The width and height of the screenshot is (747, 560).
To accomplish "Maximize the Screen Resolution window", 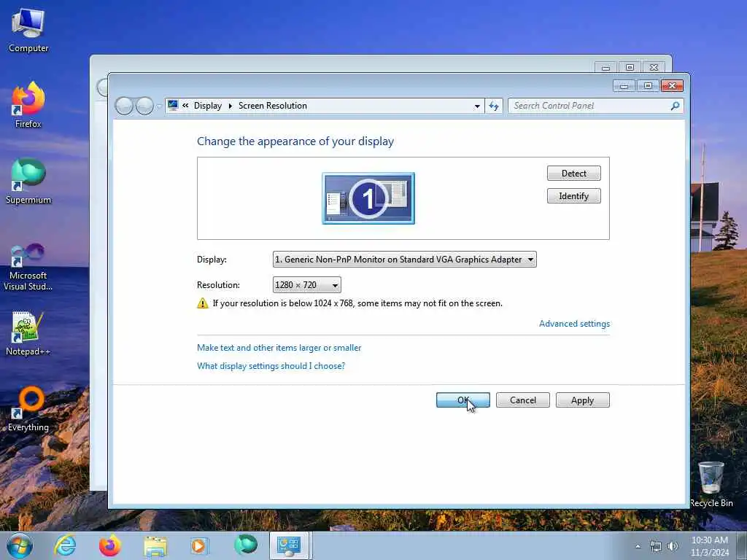I will point(648,86).
